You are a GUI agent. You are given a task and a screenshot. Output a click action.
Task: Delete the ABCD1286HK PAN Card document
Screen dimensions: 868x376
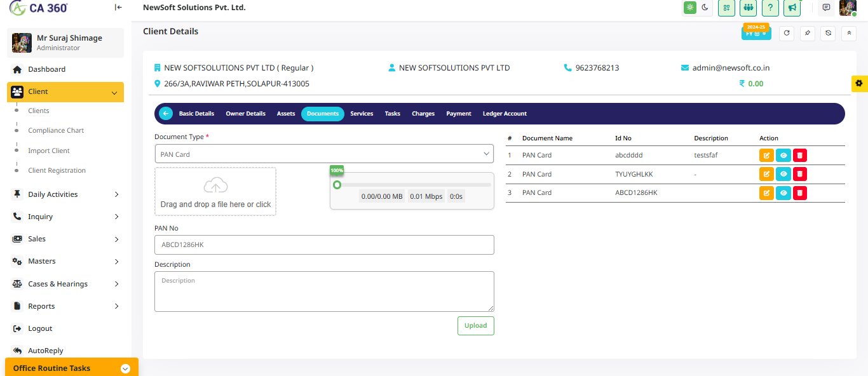pyautogui.click(x=800, y=192)
